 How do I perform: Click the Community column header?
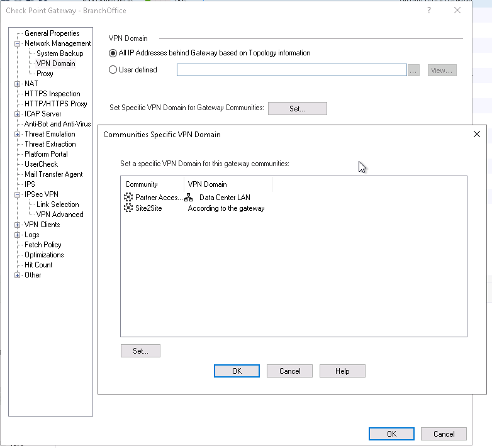click(152, 184)
